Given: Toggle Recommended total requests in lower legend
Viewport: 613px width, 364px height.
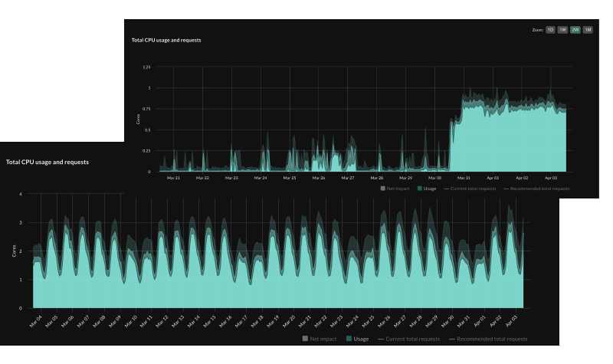Looking at the screenshot, I should (x=488, y=339).
